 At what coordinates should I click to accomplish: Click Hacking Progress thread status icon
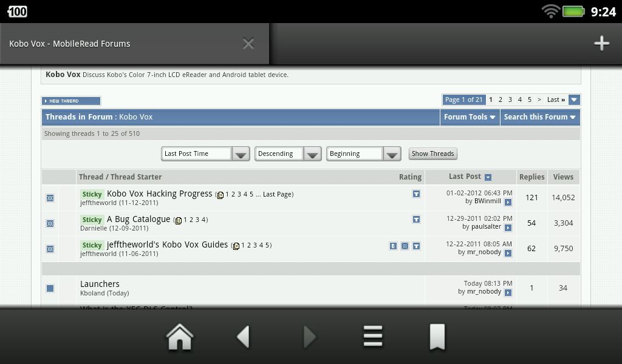pos(50,198)
